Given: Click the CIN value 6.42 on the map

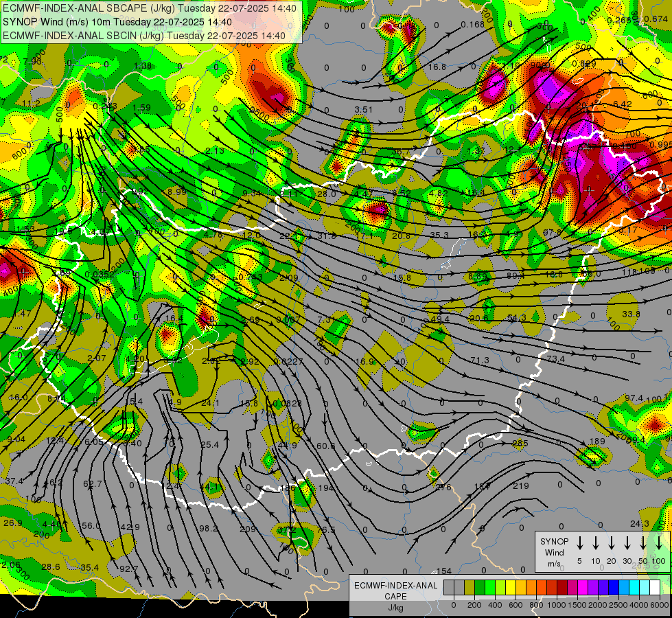Looking at the screenshot, I should click(623, 104).
